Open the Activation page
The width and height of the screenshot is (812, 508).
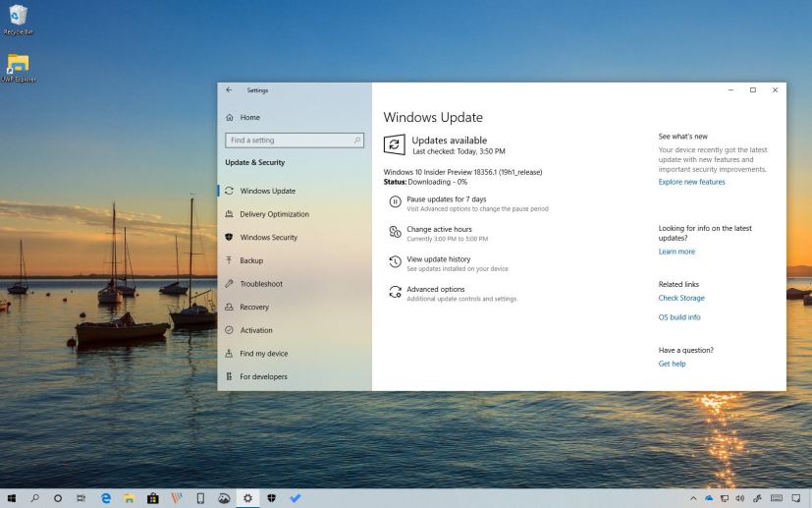[x=256, y=330]
